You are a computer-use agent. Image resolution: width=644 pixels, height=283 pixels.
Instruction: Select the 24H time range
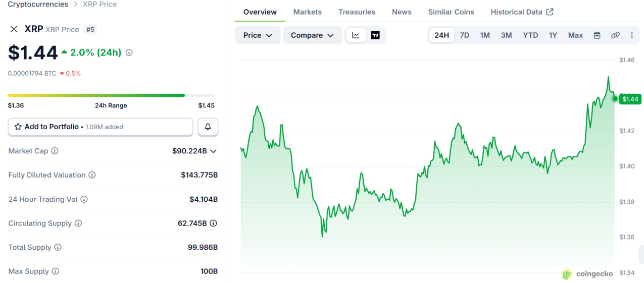[x=441, y=35]
